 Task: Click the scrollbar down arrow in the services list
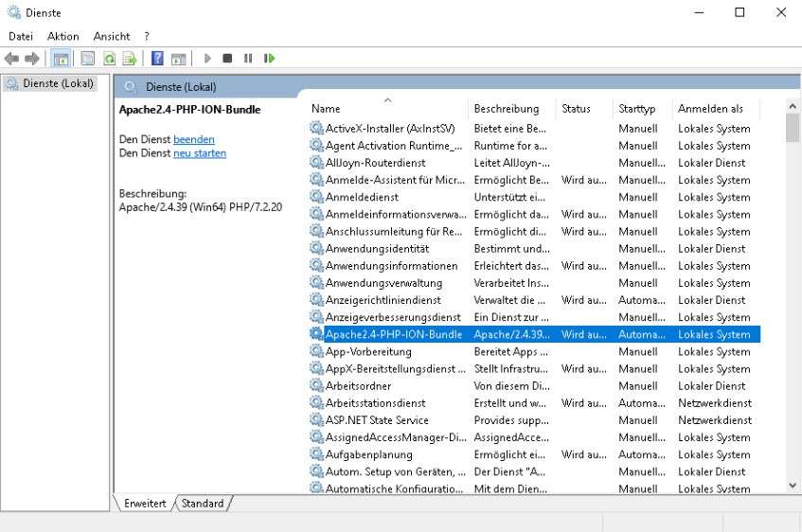793,486
